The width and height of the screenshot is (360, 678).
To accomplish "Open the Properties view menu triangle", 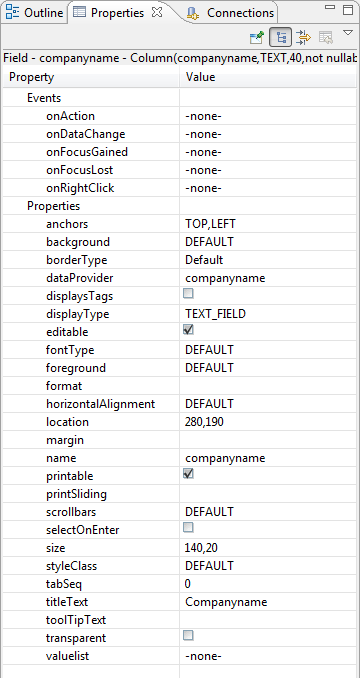I will (348, 33).
